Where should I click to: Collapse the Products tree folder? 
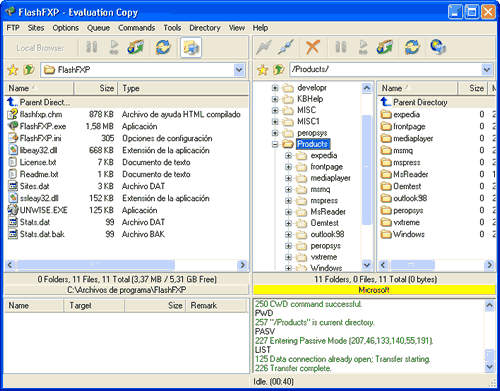tap(275, 144)
